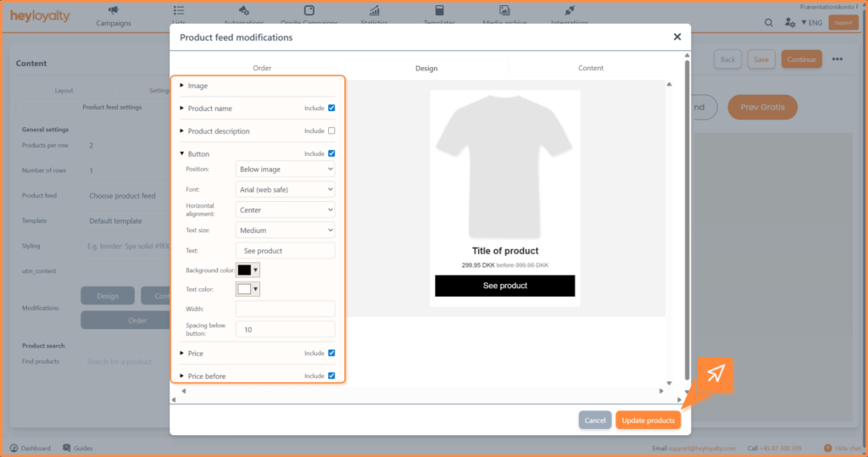Toggle the Price before Include checkbox
This screenshot has width=868, height=457.
click(331, 376)
